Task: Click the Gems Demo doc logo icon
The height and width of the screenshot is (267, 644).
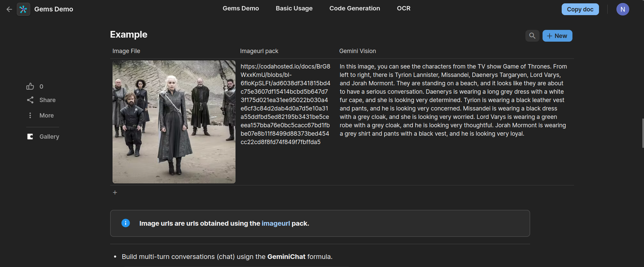Action: pyautogui.click(x=23, y=9)
